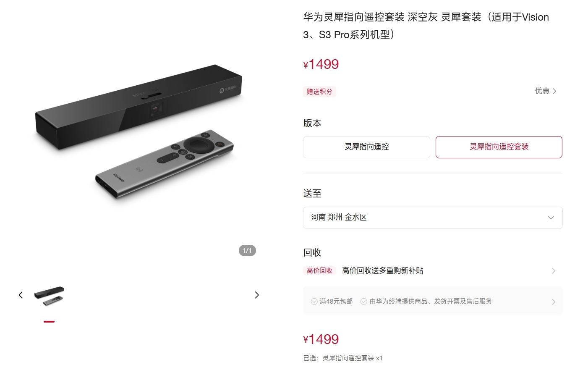Screen dimensions: 588x370
Task: Select the product thumbnail in the carousel
Action: pos(49,296)
